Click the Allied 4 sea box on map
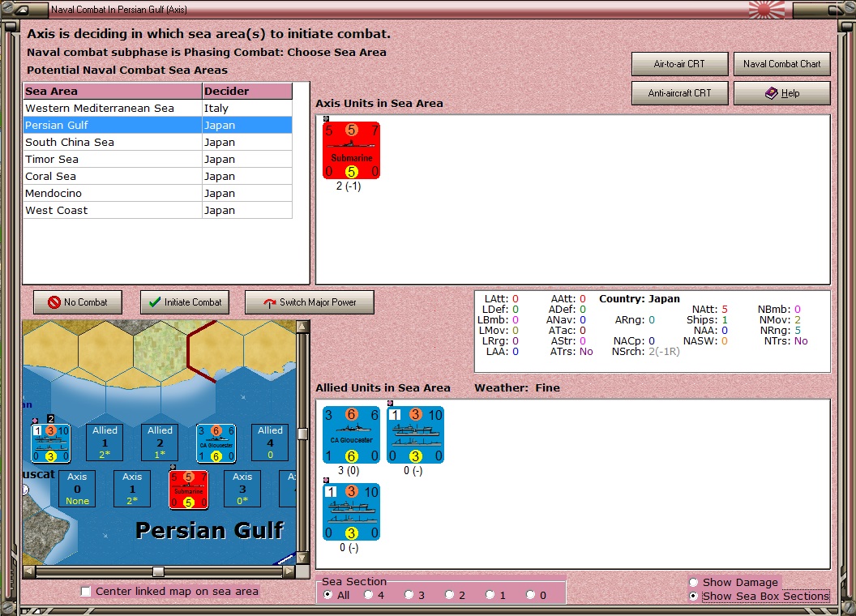856x616 pixels. (270, 443)
